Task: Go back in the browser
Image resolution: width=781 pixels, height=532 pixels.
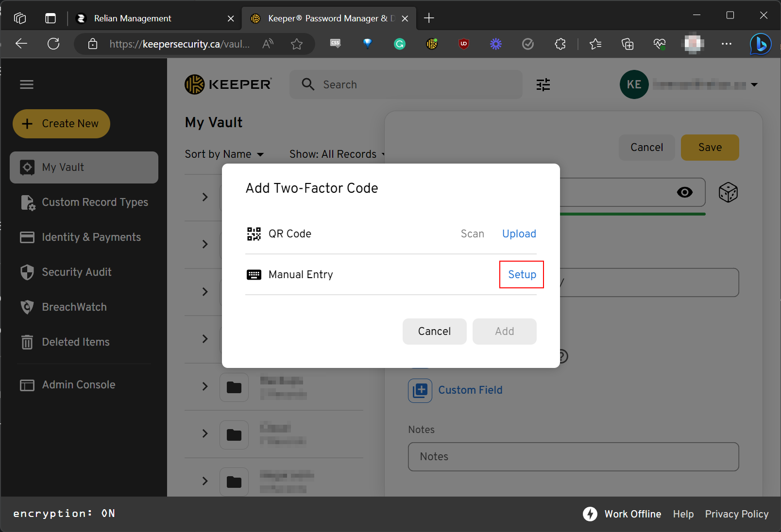Action: coord(21,44)
